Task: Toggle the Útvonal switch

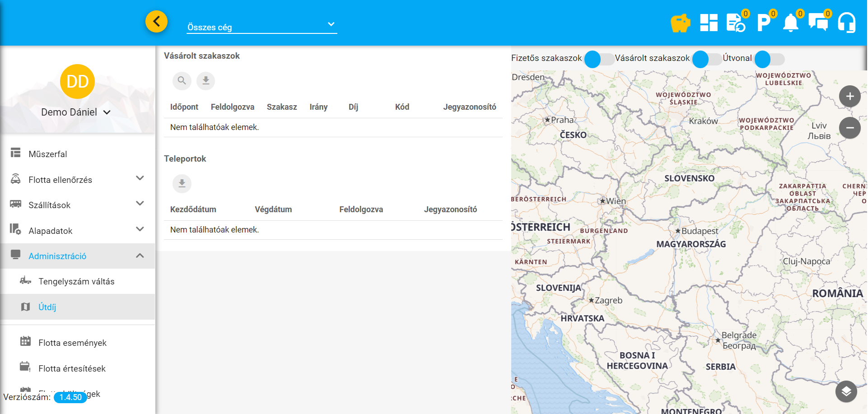Action: 769,59
